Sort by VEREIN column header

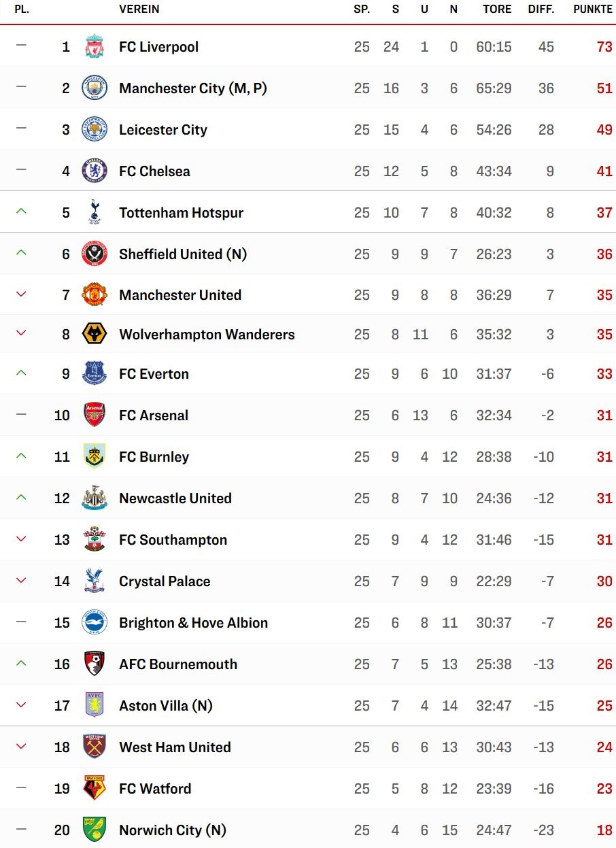[139, 10]
